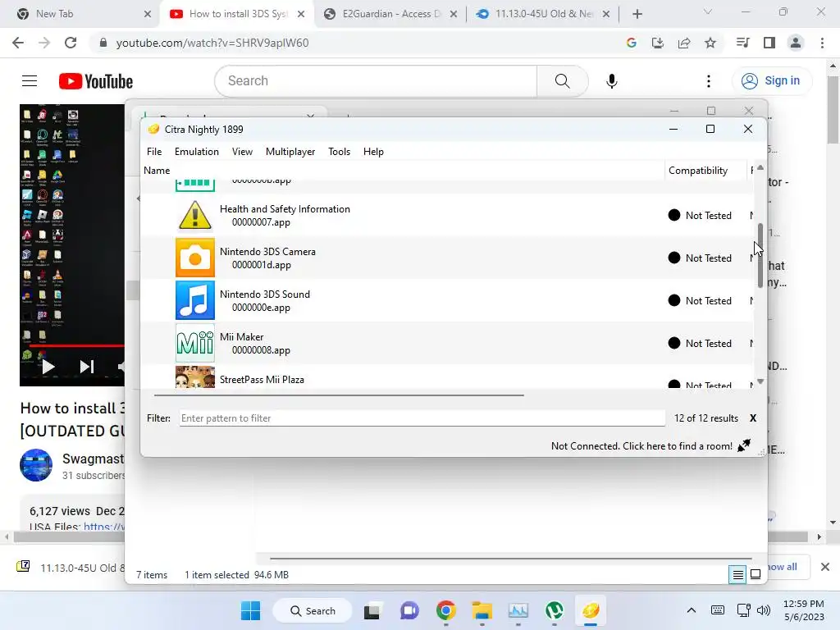Open taskbar Search box
The image size is (840, 630).
(313, 610)
